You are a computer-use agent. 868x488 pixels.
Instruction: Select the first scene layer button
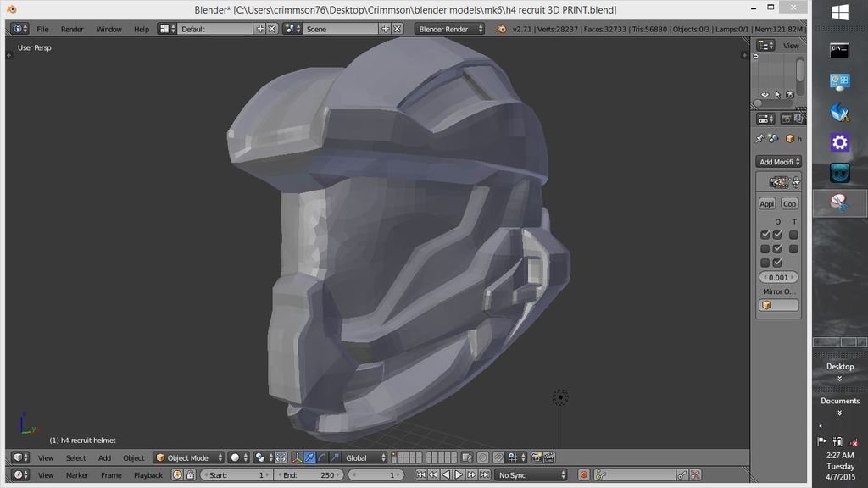(394, 455)
